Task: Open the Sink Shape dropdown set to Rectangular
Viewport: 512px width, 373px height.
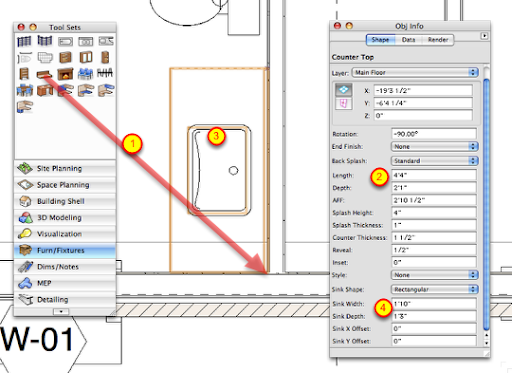Action: [x=434, y=289]
